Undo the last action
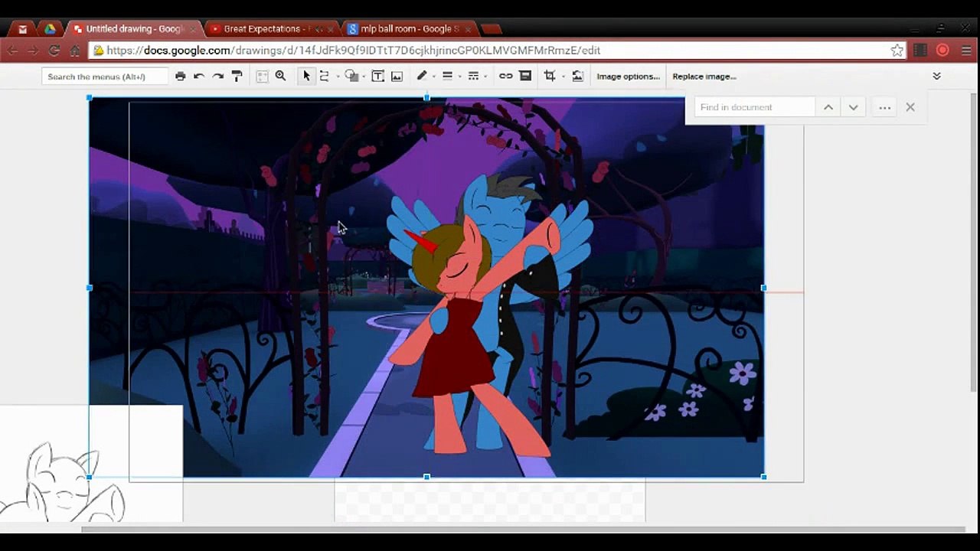This screenshot has width=980, height=551. coord(199,76)
